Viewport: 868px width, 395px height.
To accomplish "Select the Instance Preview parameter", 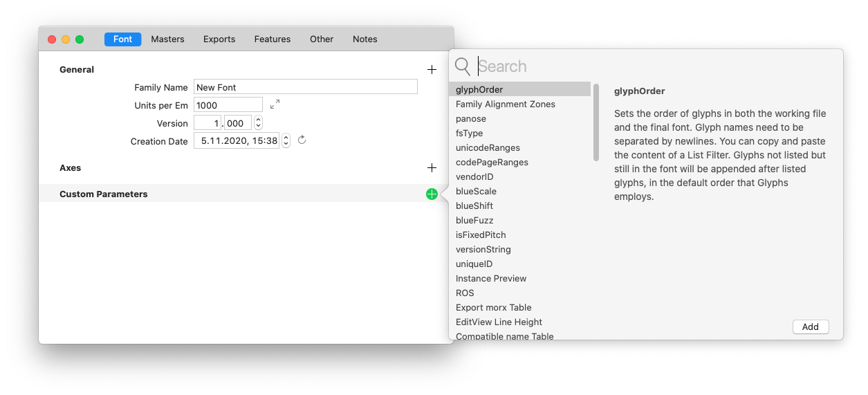I will coord(520,278).
